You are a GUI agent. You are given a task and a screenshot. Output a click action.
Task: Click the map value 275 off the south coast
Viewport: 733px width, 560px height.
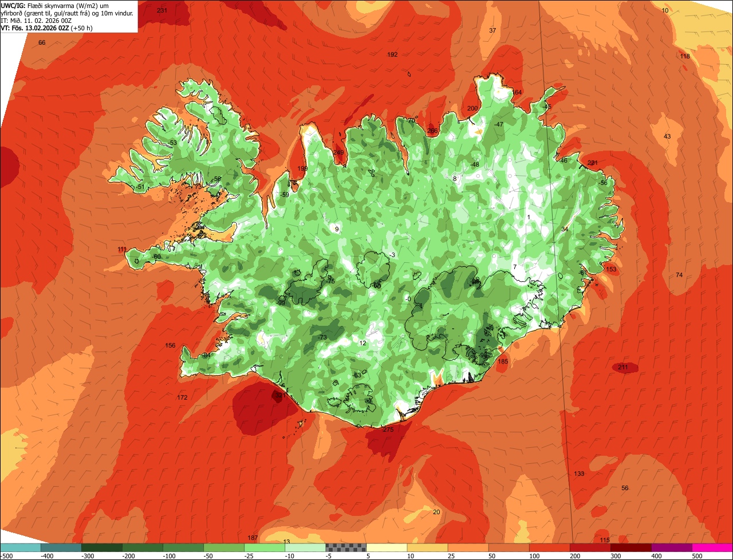[x=388, y=429]
